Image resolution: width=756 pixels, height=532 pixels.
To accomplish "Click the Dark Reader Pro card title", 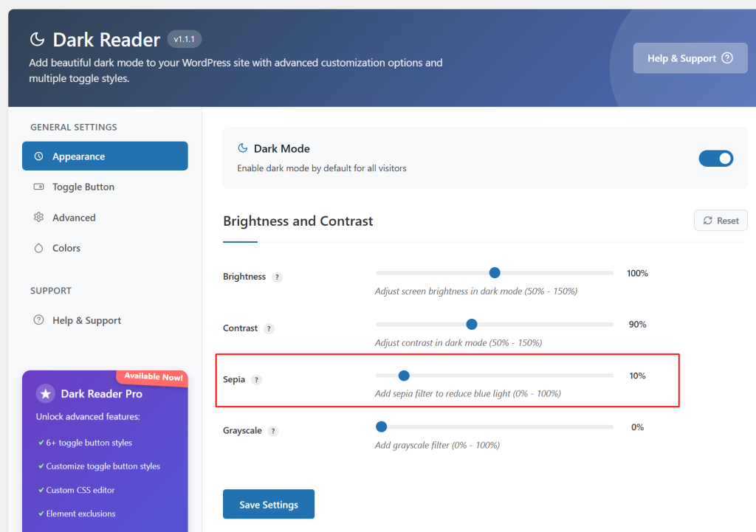I will click(102, 394).
